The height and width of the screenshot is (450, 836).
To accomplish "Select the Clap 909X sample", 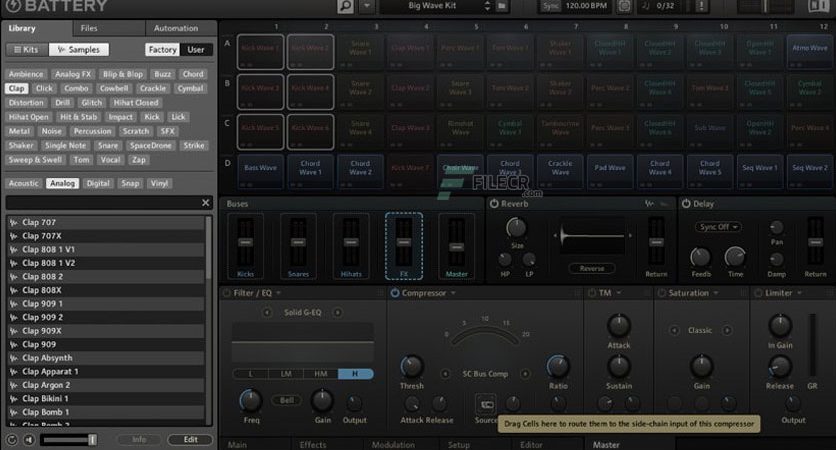I will click(x=106, y=331).
